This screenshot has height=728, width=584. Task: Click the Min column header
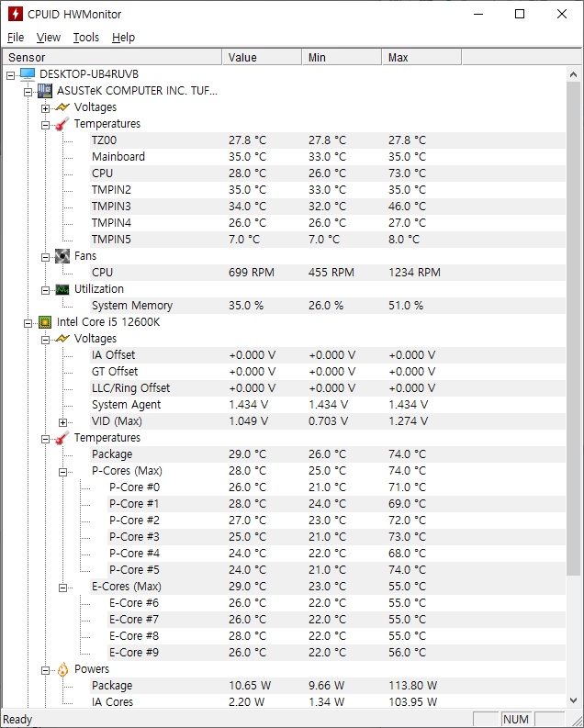click(343, 57)
